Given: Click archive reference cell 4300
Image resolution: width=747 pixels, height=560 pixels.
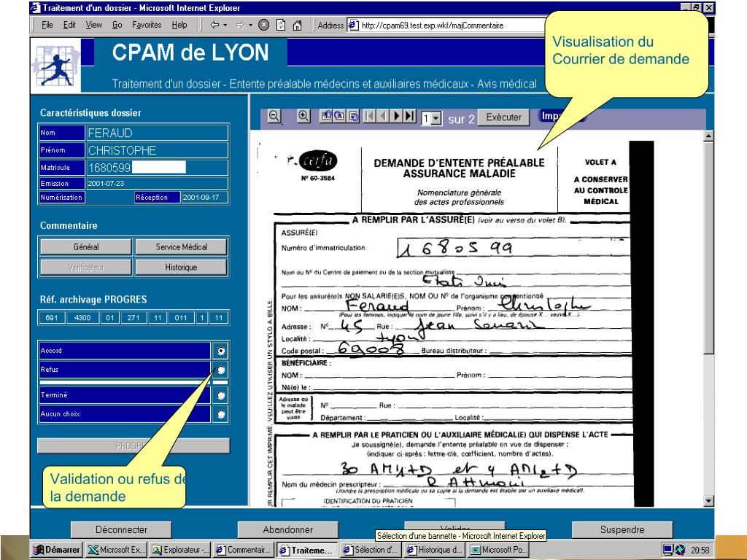Looking at the screenshot, I should point(82,318).
